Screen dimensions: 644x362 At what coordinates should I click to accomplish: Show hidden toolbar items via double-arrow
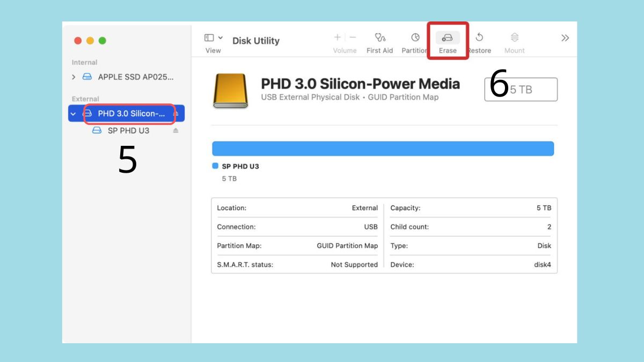565,38
